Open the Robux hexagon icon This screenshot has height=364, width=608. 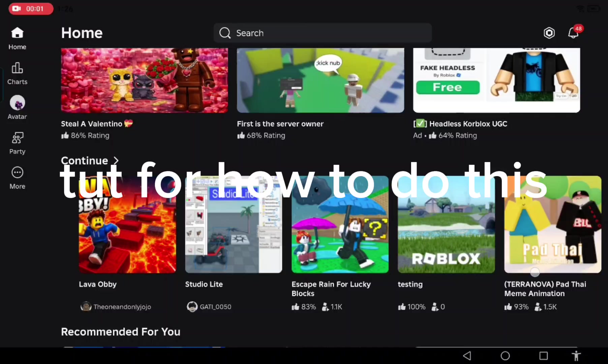[x=549, y=33]
